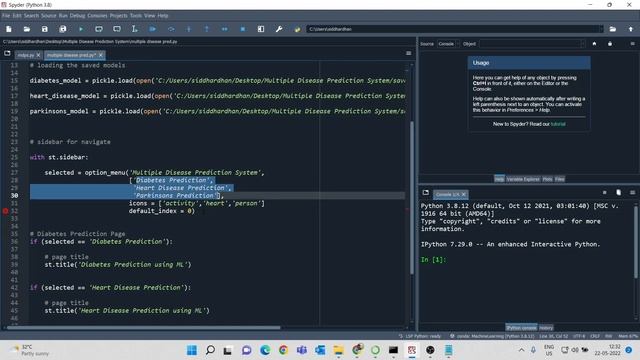Start debugging the file
This screenshot has height=360, width=640.
[x=153, y=29]
